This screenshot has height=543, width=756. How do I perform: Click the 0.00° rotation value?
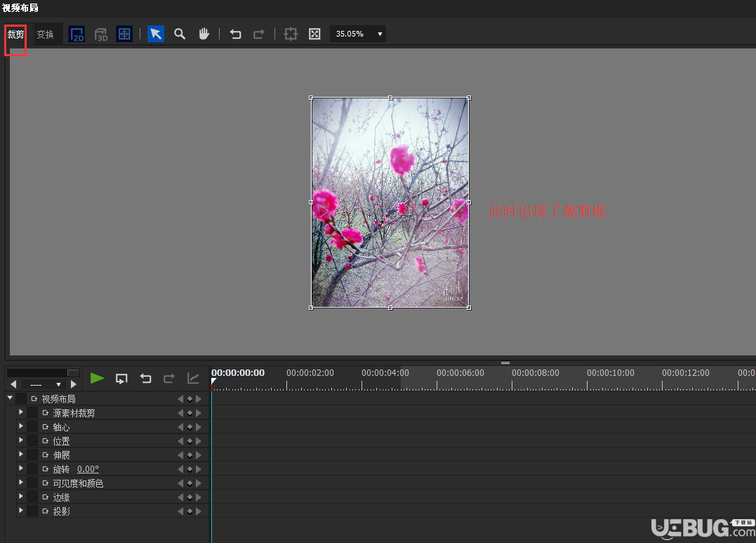88,469
